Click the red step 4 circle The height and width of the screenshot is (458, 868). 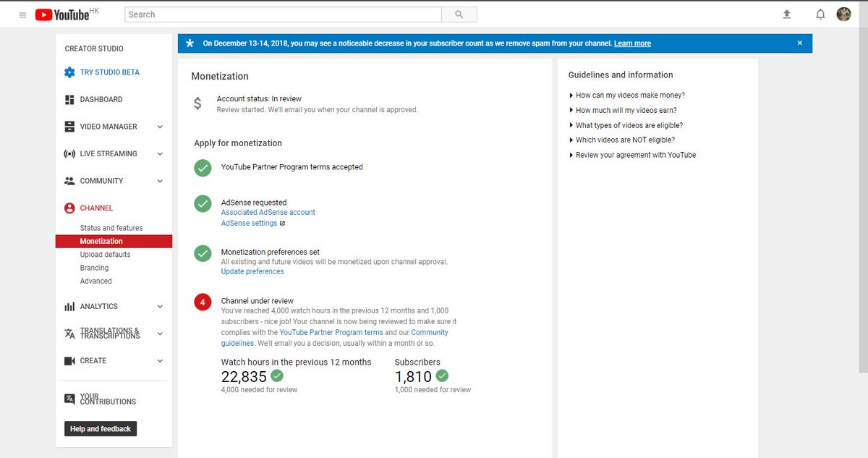(x=203, y=301)
